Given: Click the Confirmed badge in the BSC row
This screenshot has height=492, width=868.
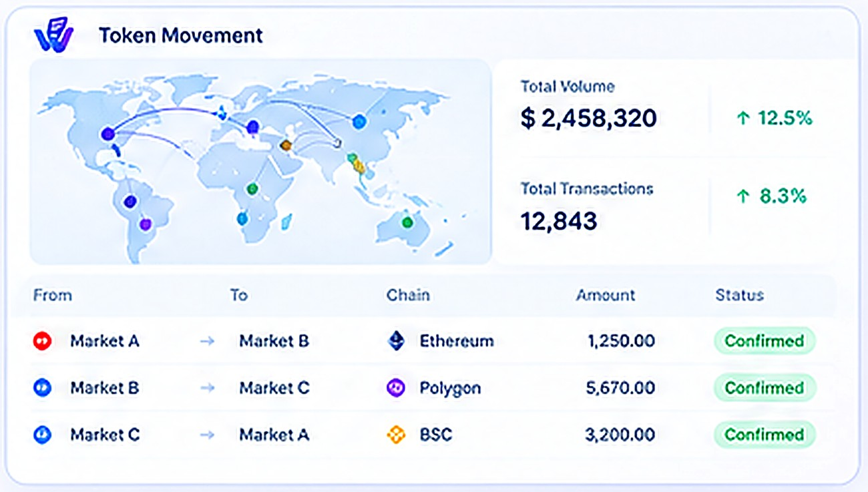Looking at the screenshot, I should tap(765, 435).
